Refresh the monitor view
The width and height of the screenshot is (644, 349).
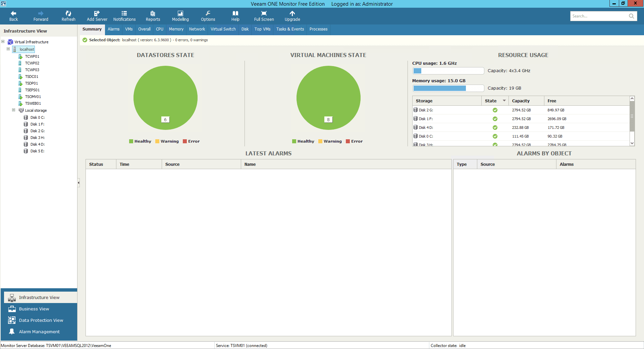point(68,16)
